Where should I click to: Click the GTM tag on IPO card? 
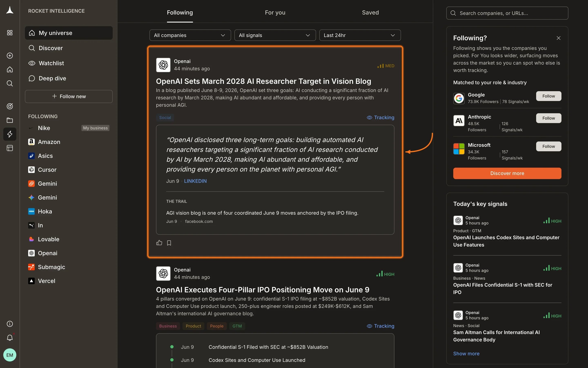(x=237, y=326)
